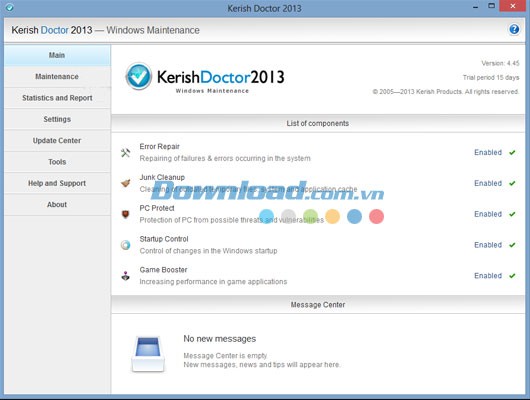The width and height of the screenshot is (530, 400).
Task: Click 'Increasing performance in game applications' text
Action: (213, 282)
